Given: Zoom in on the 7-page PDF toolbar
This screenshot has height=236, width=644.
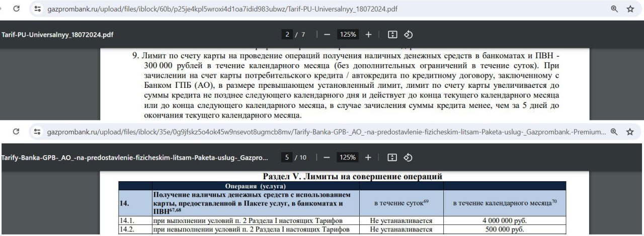Looking at the screenshot, I should tap(368, 35).
